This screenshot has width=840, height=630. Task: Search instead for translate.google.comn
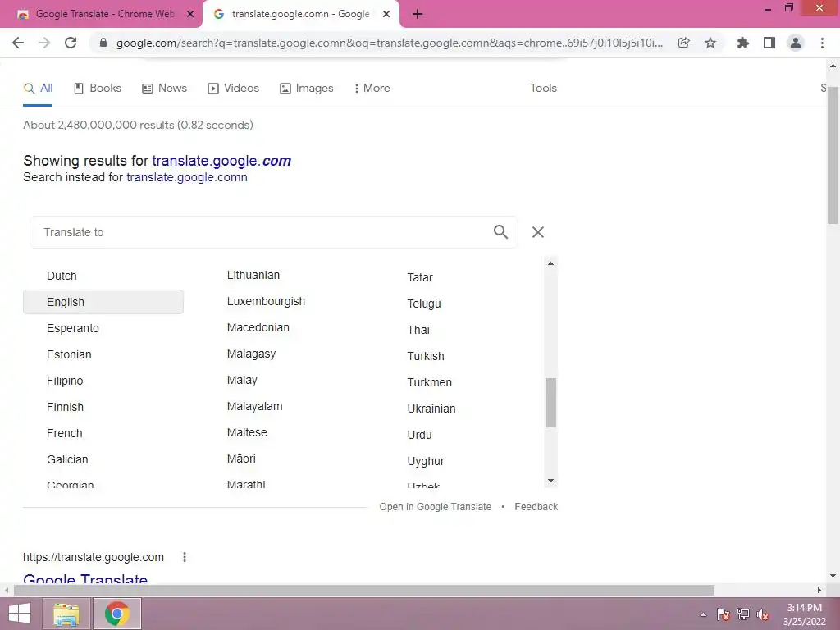click(x=187, y=177)
